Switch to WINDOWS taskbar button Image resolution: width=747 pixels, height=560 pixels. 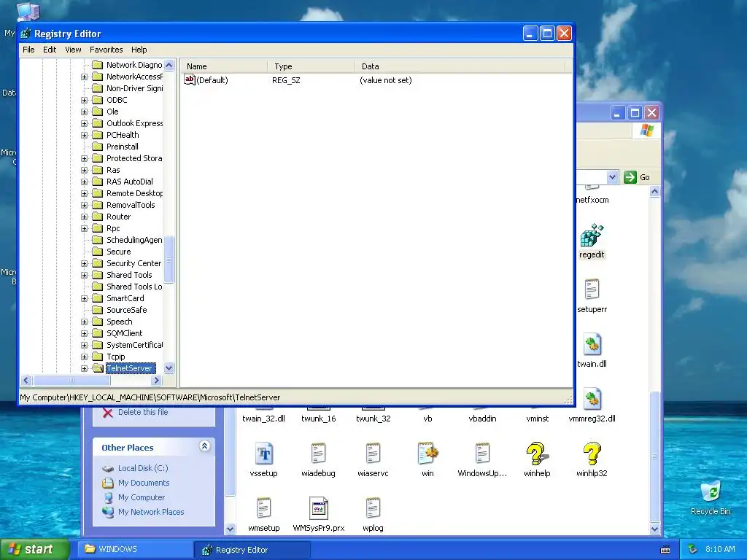(x=134, y=549)
